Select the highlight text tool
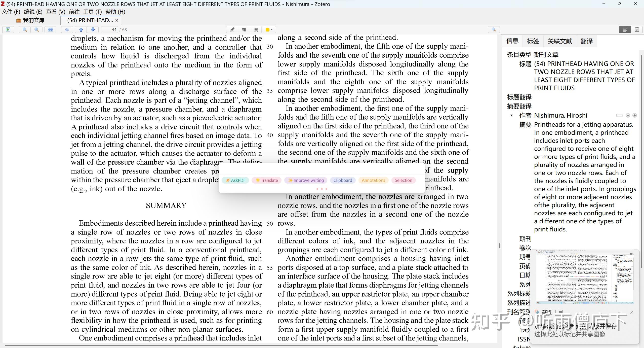644x348 pixels. (232, 30)
